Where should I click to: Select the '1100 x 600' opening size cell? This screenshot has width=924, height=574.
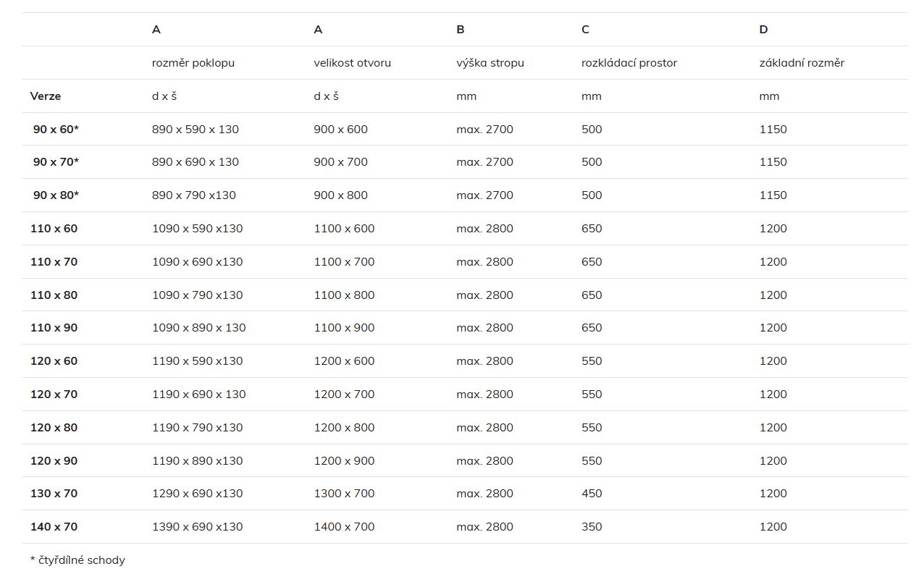click(x=344, y=229)
